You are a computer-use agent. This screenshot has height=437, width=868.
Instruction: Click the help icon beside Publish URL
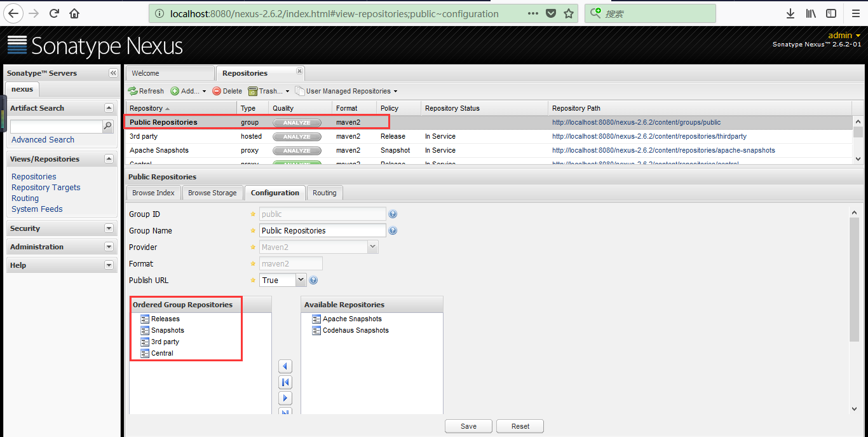point(313,281)
